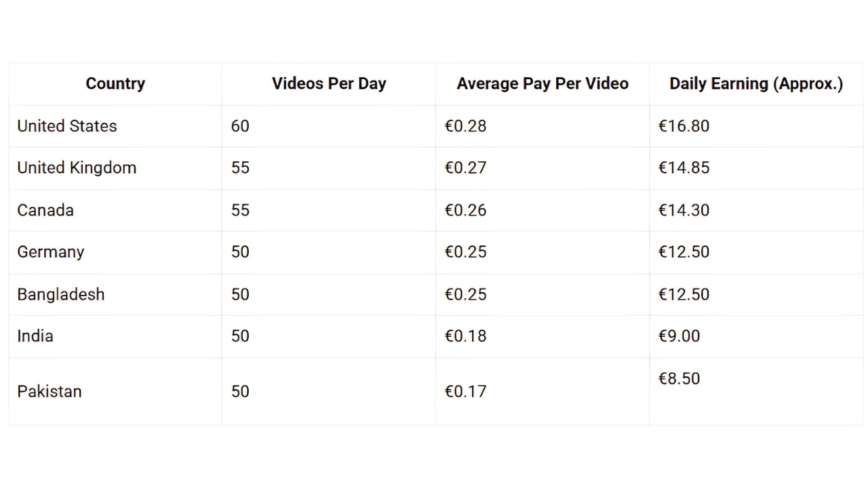868x488 pixels.
Task: Click the €14.85 daily earning value
Action: point(684,168)
